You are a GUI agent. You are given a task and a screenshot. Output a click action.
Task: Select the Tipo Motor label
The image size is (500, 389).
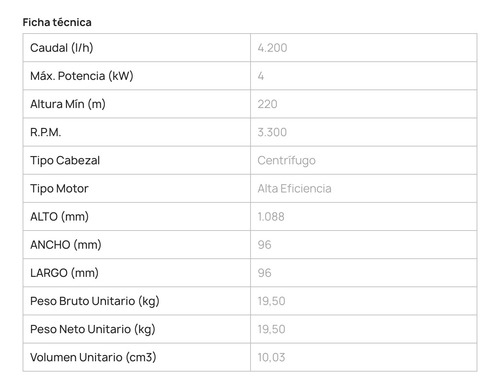pos(59,189)
